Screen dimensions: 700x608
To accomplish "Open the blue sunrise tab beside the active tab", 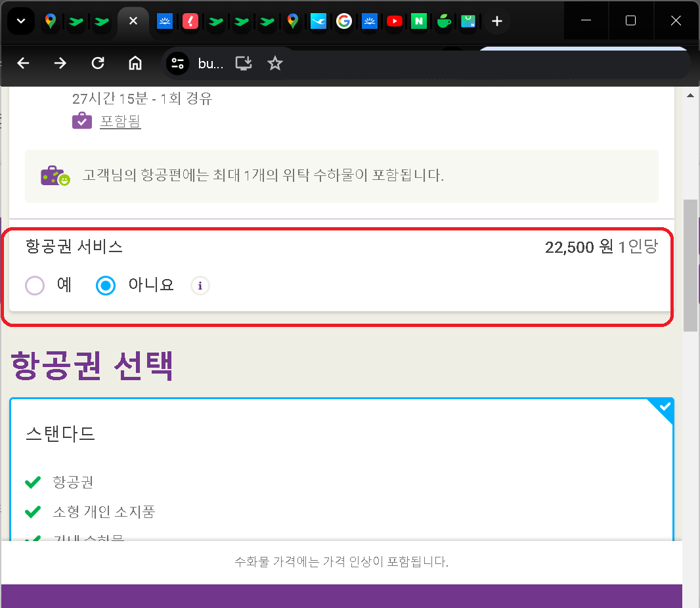I will pos(165,21).
